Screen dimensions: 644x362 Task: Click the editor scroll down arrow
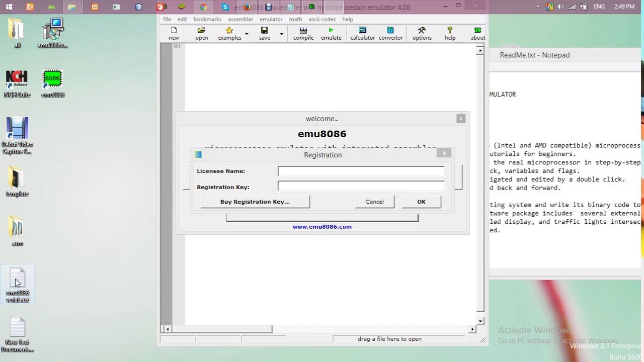pyautogui.click(x=480, y=321)
